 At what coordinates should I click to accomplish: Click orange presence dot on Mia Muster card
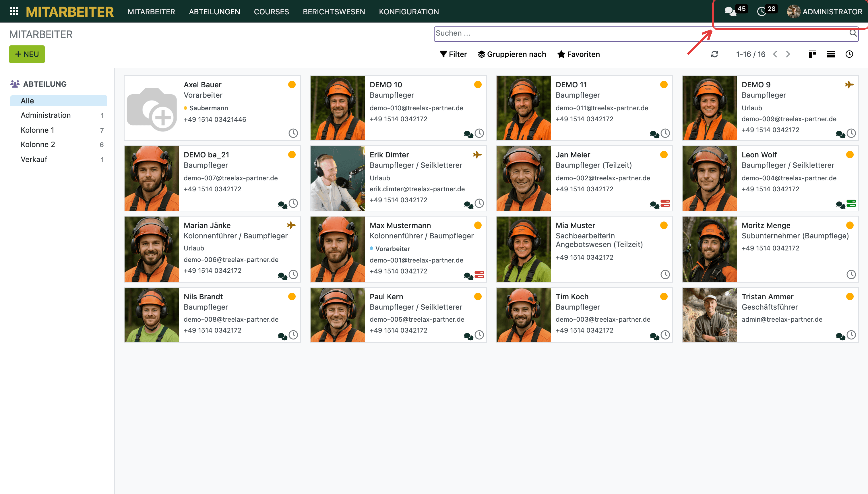664,225
